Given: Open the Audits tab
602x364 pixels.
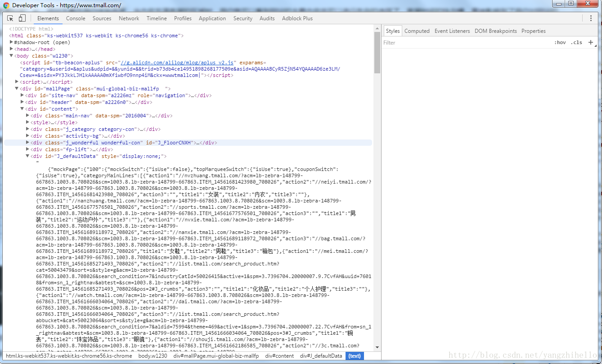Looking at the screenshot, I should 267,18.
